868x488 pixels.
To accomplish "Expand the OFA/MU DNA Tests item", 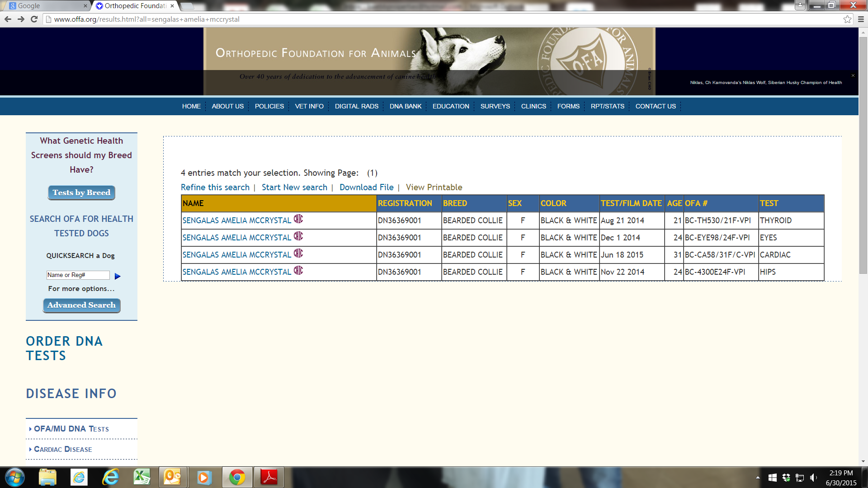I will 71,429.
